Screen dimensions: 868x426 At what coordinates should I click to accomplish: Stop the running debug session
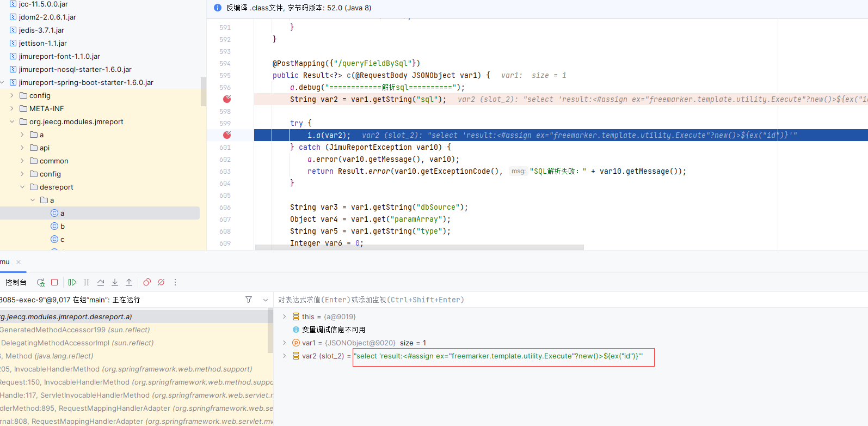click(x=54, y=282)
